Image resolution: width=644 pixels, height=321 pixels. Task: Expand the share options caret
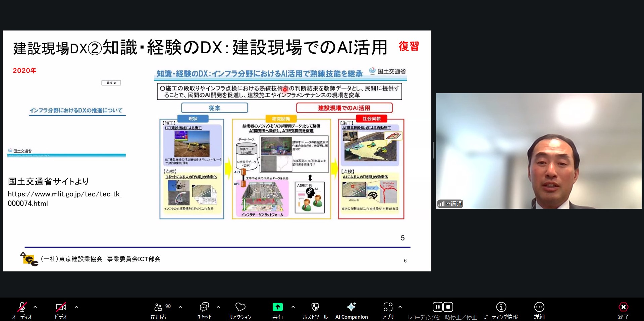click(x=293, y=307)
